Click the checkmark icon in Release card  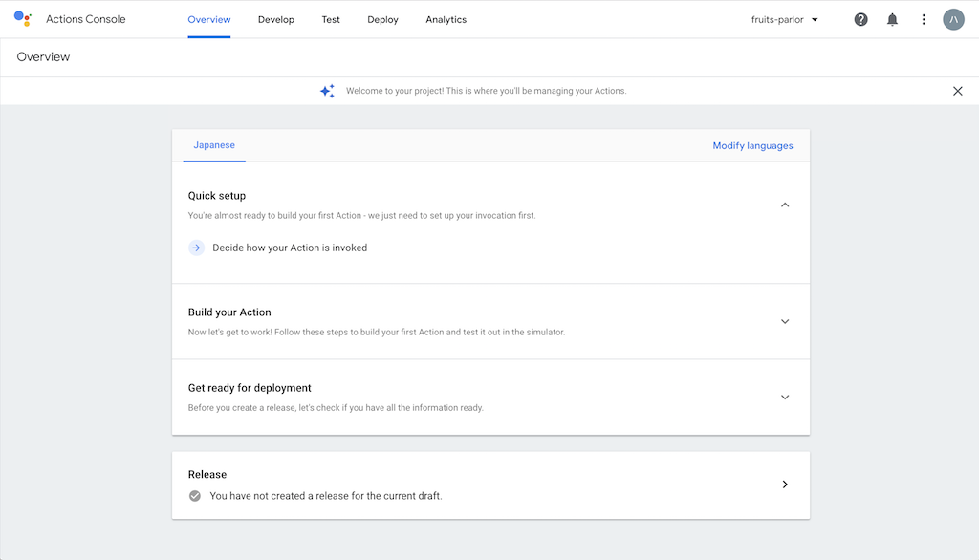[x=195, y=496]
